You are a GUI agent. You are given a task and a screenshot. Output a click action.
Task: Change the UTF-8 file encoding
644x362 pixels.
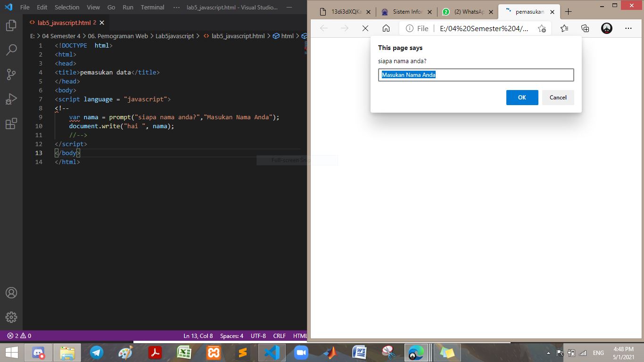[258, 336]
